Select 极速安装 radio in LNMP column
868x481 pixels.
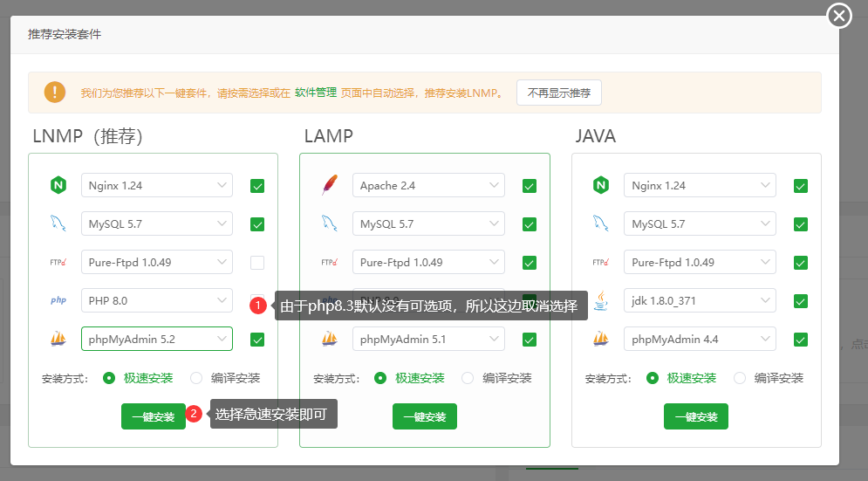109,378
